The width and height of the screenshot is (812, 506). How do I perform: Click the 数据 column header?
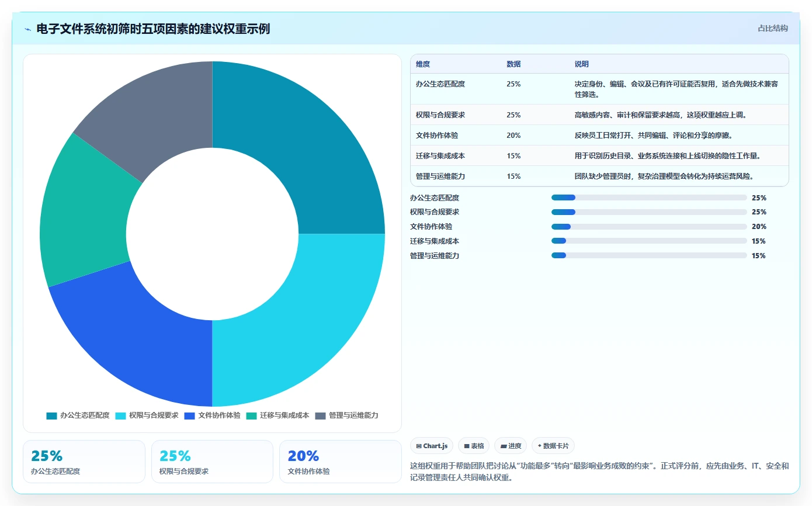point(513,64)
